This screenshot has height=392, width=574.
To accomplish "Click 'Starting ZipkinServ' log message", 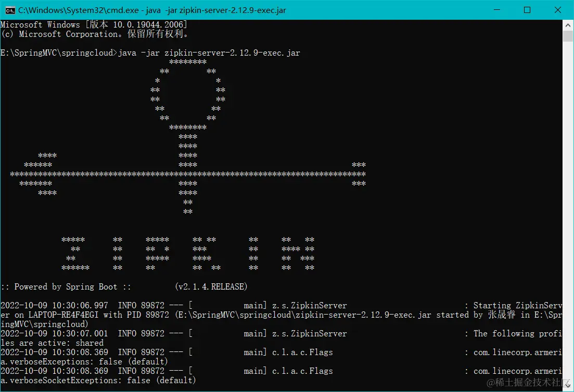I will click(x=518, y=306).
